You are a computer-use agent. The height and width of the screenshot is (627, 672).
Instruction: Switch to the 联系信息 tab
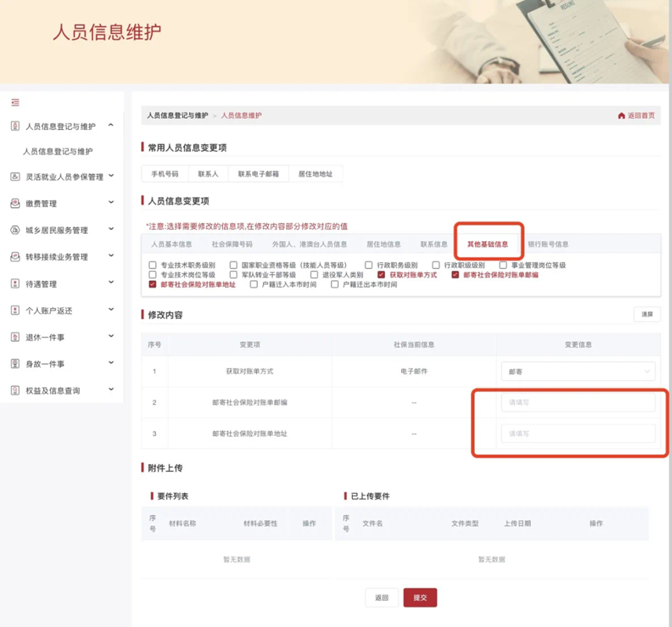point(434,244)
